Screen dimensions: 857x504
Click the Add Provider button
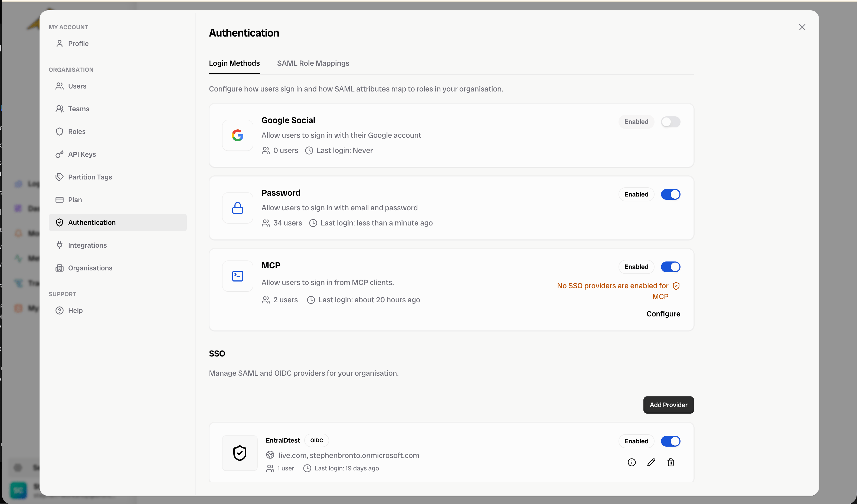click(669, 405)
